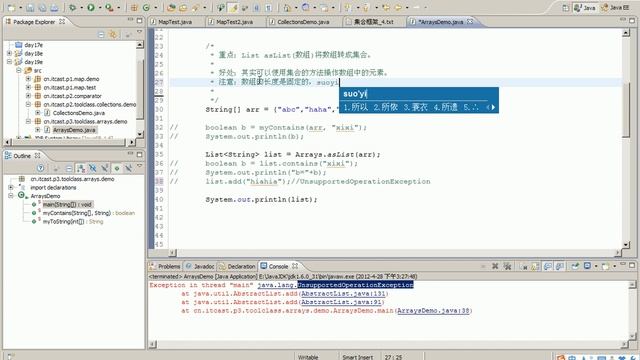Viewport: 640px width, 360px height.
Task: Expand the day18e project node
Action: 9,53
